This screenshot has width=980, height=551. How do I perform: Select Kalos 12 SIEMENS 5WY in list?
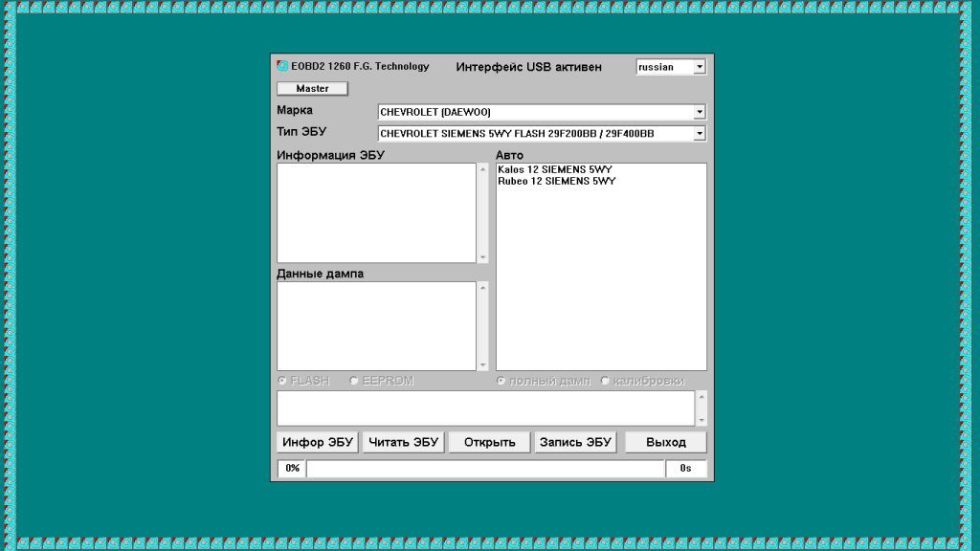click(x=555, y=169)
